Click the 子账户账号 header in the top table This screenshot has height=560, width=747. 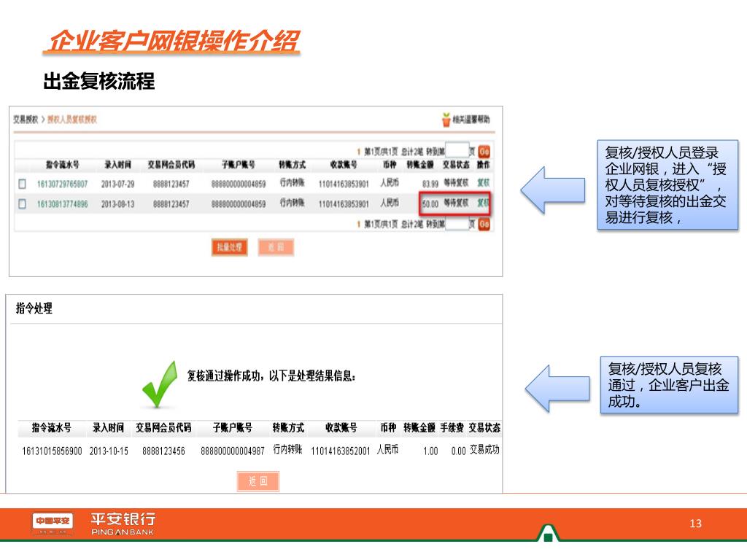[x=239, y=165]
